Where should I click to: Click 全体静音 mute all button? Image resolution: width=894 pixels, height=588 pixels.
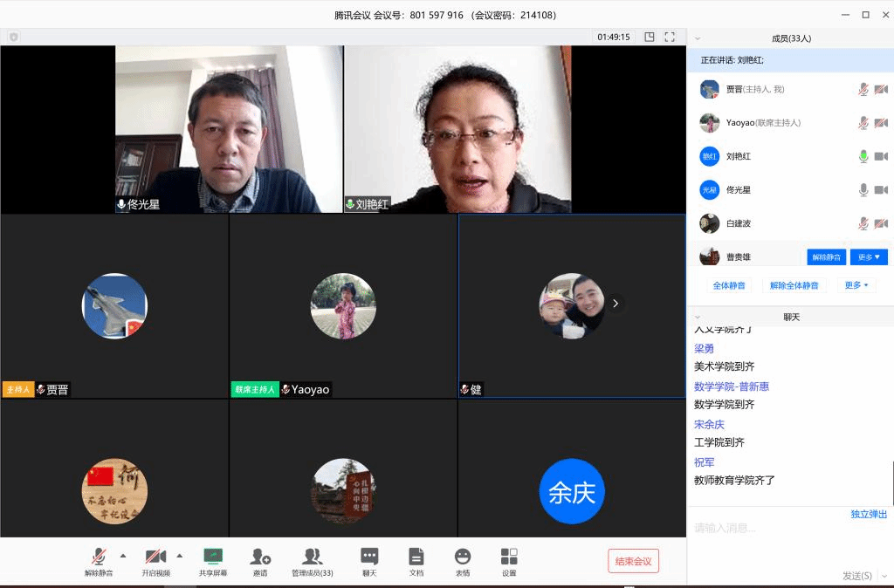click(729, 285)
